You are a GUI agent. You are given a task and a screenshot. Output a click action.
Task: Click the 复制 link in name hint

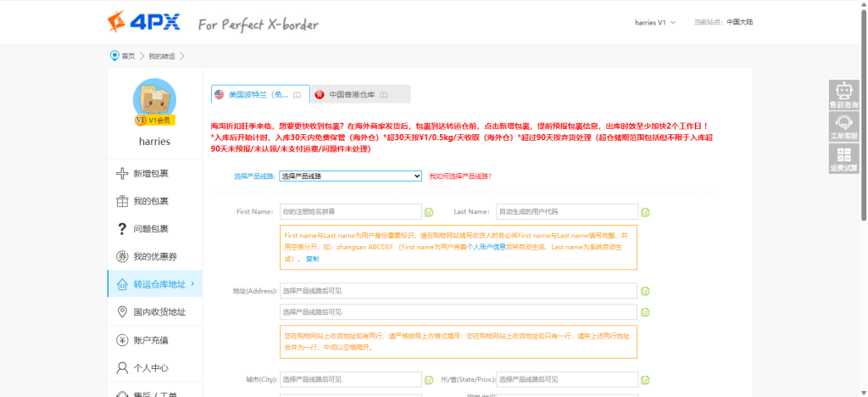pos(312,258)
